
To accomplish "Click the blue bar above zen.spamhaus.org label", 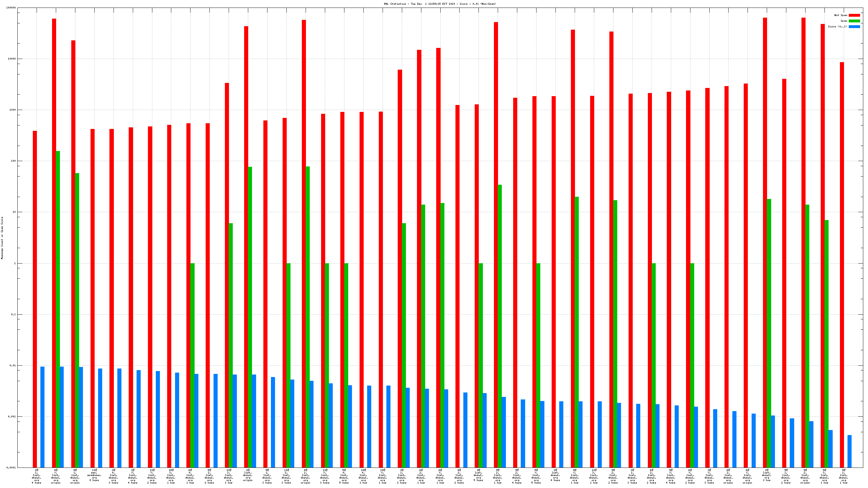I will click(100, 418).
